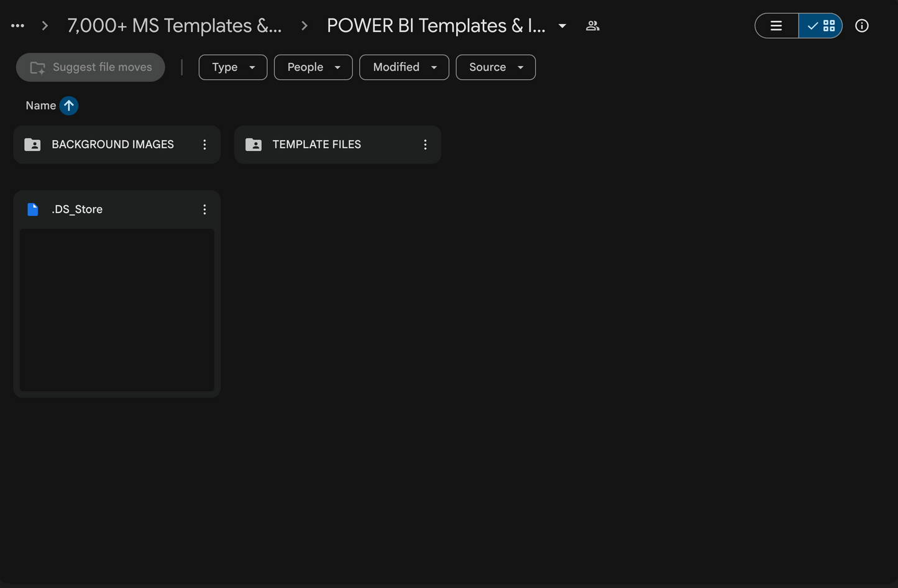Click the .DS_Store preview thumbnail
This screenshot has width=898, height=588.
117,310
